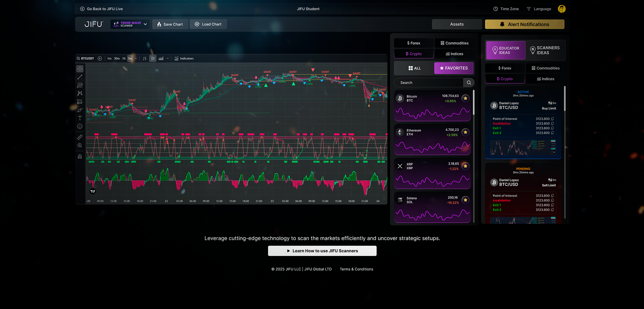644x309 pixels.
Task: Toggle favorite star for Bitcoin
Action: (465, 98)
